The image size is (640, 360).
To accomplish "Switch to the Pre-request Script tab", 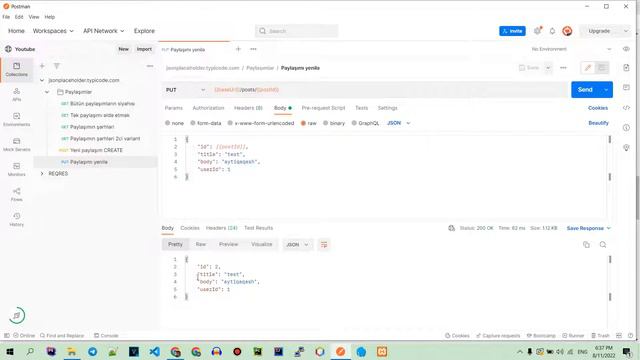I will point(323,108).
